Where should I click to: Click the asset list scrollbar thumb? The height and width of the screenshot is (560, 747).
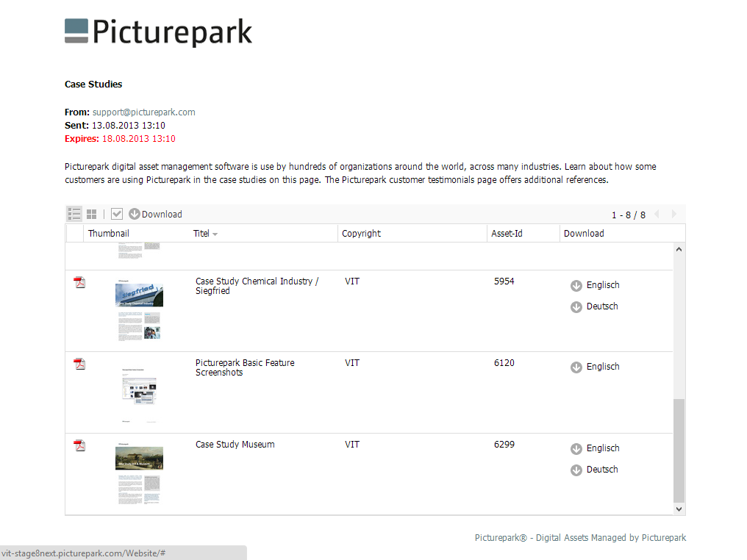pyautogui.click(x=679, y=450)
